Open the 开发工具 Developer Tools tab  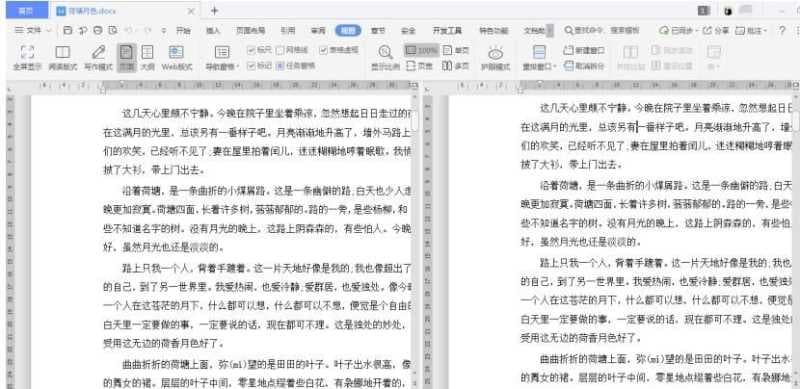pyautogui.click(x=447, y=30)
